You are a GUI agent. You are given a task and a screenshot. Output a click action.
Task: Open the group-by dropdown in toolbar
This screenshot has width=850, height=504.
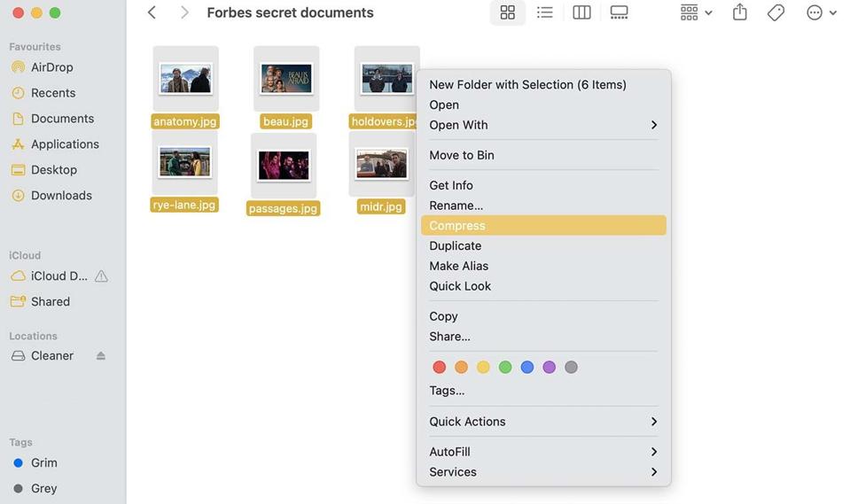pyautogui.click(x=696, y=12)
